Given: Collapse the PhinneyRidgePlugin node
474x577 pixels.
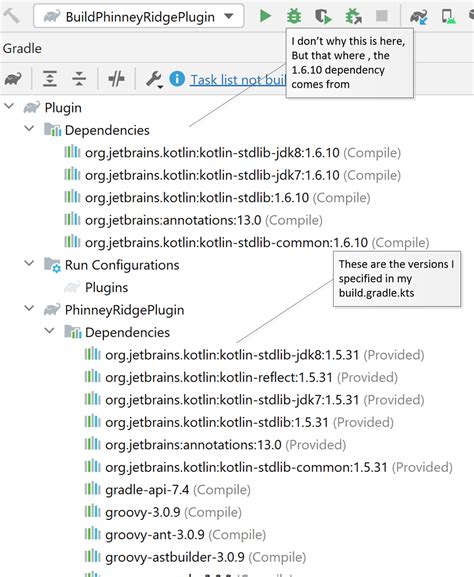Looking at the screenshot, I should [29, 308].
